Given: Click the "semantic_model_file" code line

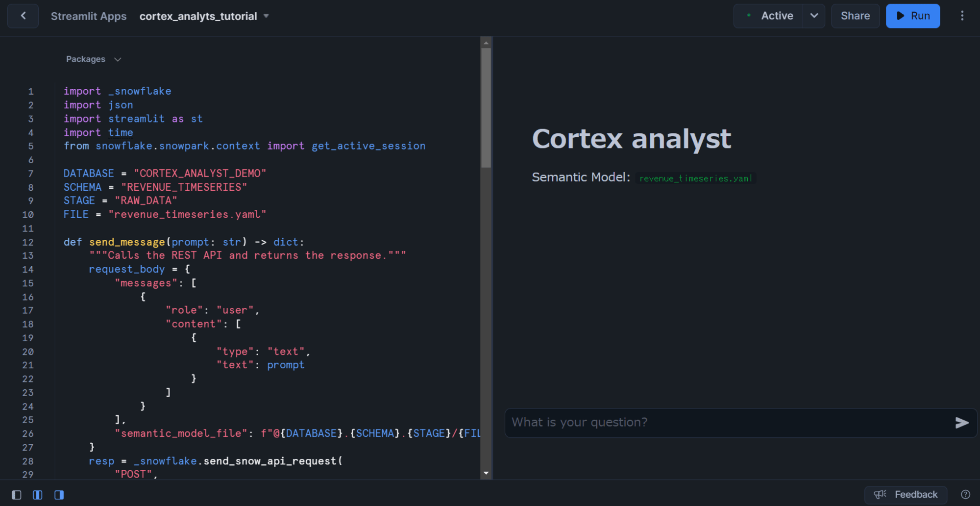Looking at the screenshot, I should click(x=297, y=433).
